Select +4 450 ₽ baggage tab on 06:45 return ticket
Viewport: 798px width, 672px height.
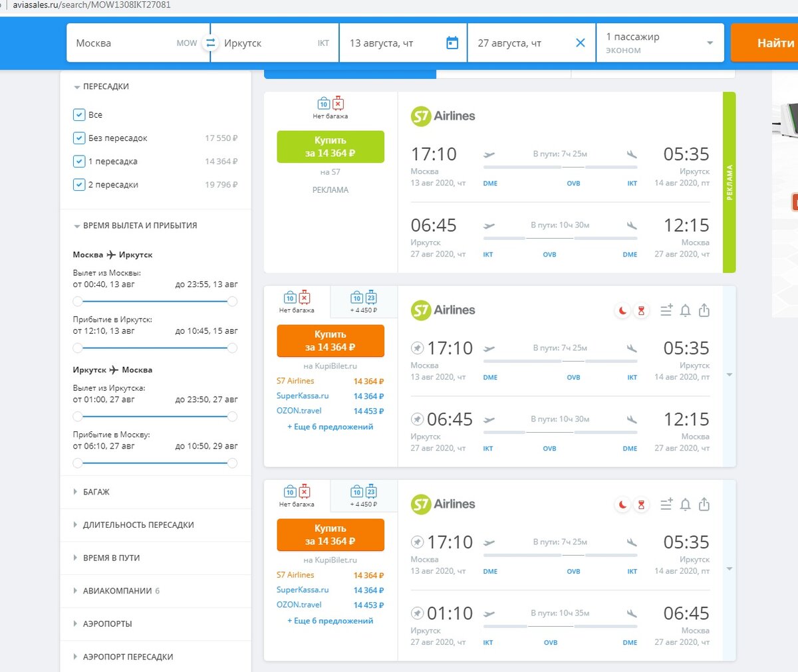364,301
